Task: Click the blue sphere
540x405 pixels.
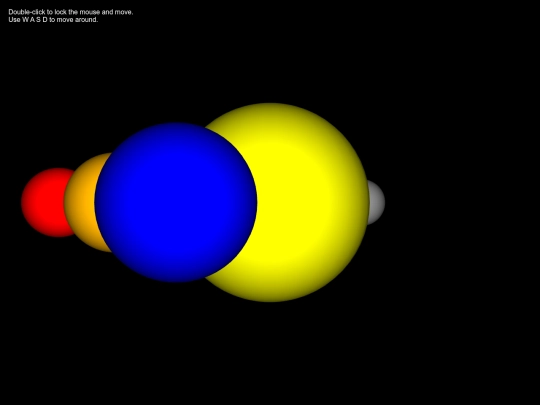Action: coord(176,202)
